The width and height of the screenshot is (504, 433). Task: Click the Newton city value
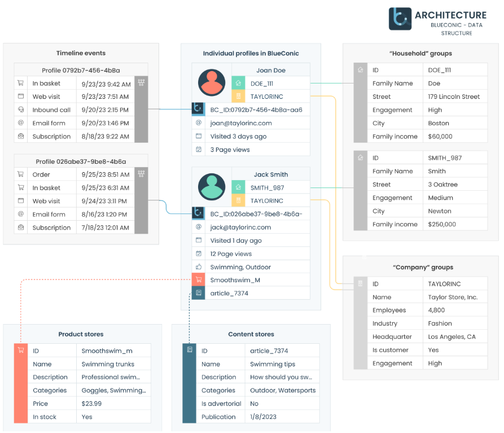point(440,211)
